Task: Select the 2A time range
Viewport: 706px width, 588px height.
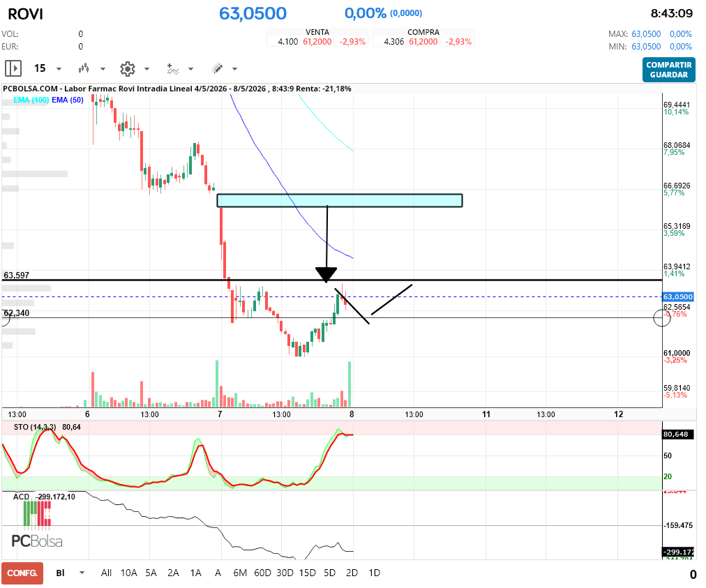Action: pos(173,573)
